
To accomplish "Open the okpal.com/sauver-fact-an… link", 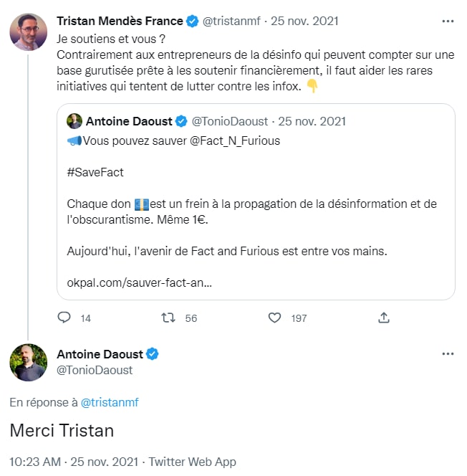I will click(x=139, y=282).
